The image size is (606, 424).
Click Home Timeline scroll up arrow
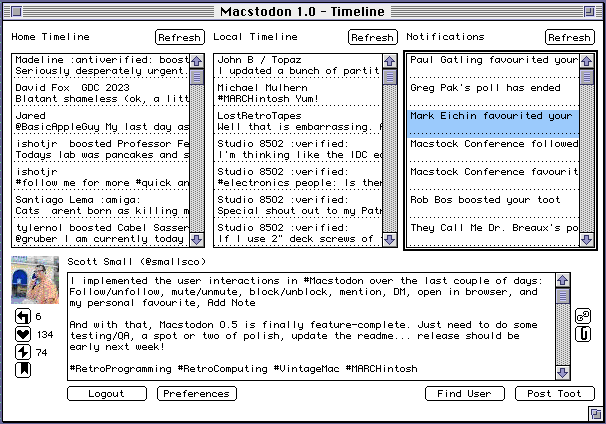(x=197, y=61)
